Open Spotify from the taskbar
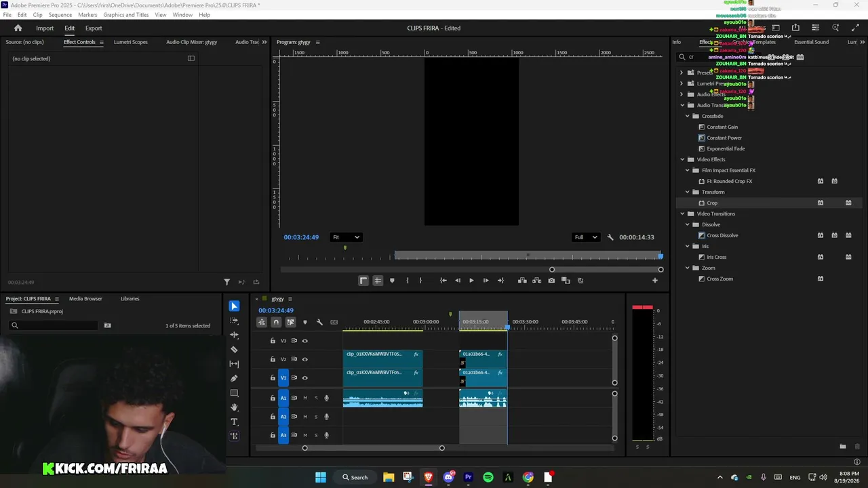 point(488,477)
